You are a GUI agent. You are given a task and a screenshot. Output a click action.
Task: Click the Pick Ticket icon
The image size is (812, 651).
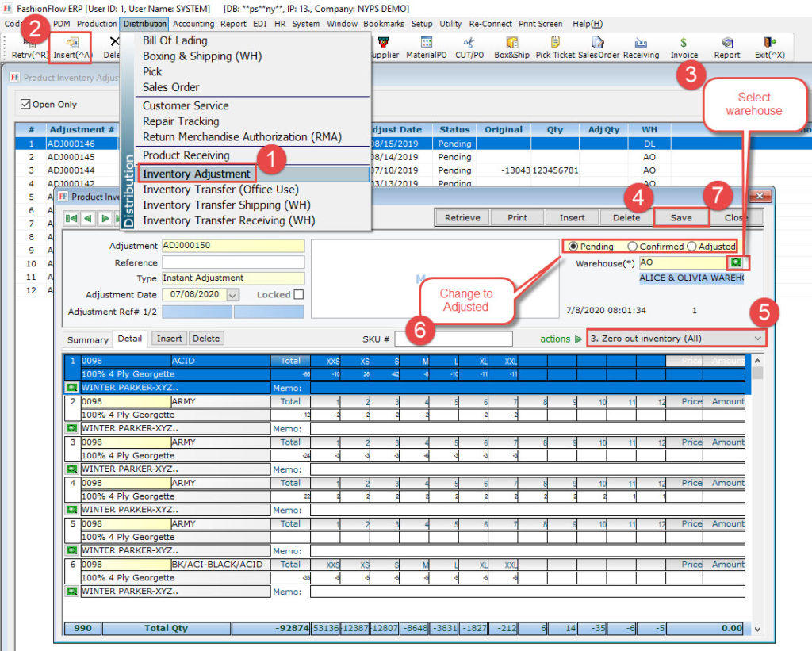pyautogui.click(x=555, y=46)
